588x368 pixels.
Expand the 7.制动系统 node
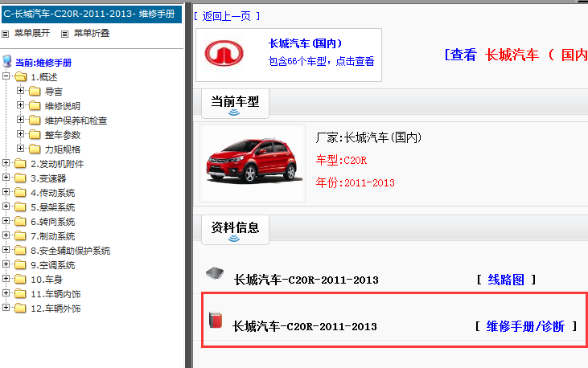pyautogui.click(x=6, y=235)
